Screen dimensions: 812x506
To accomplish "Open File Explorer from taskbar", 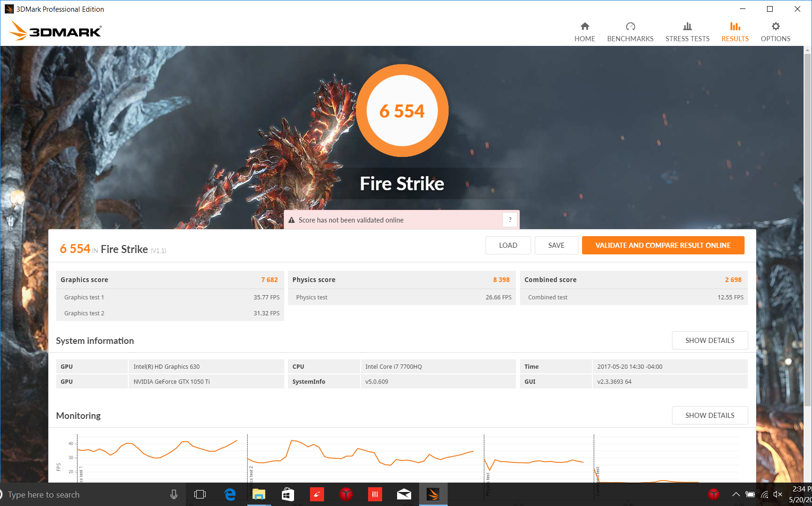I will point(259,494).
